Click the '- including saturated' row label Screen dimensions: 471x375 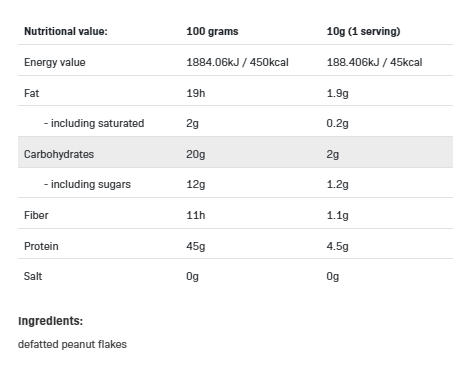tap(94, 123)
